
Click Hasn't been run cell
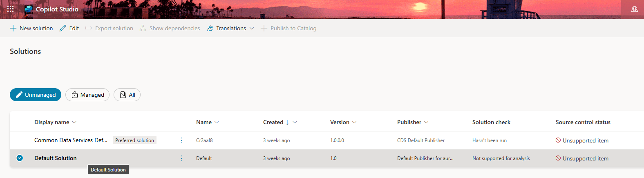(x=490, y=140)
